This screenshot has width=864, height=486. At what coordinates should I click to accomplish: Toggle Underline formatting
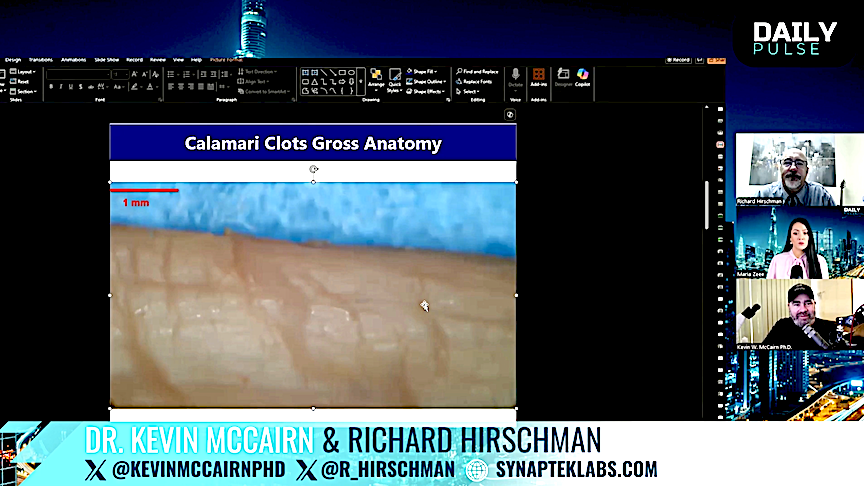(x=71, y=87)
